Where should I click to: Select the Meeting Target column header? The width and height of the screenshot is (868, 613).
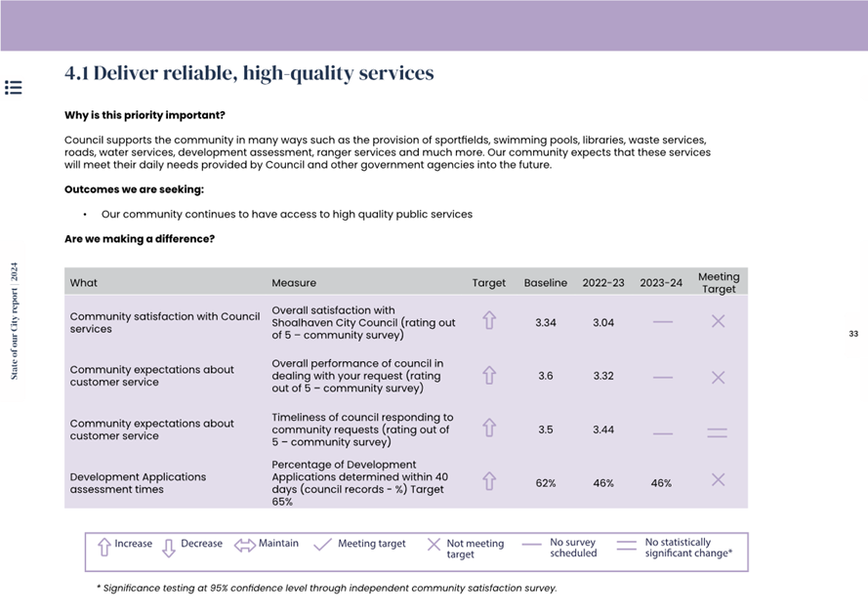click(718, 282)
